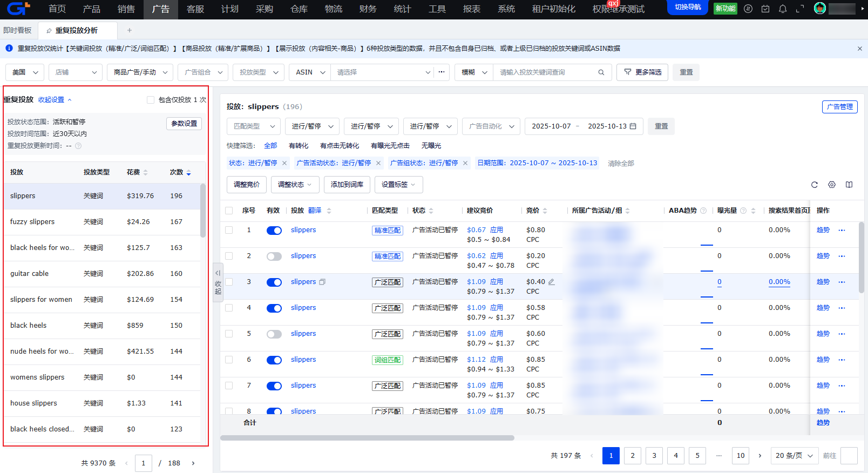
Task: Turn on the 有效 switch in row 5
Action: pyautogui.click(x=274, y=334)
